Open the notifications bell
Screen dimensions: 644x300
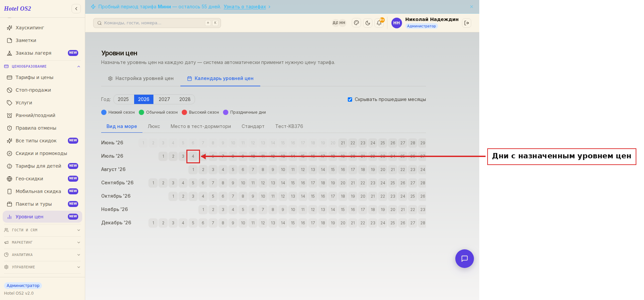coord(379,23)
